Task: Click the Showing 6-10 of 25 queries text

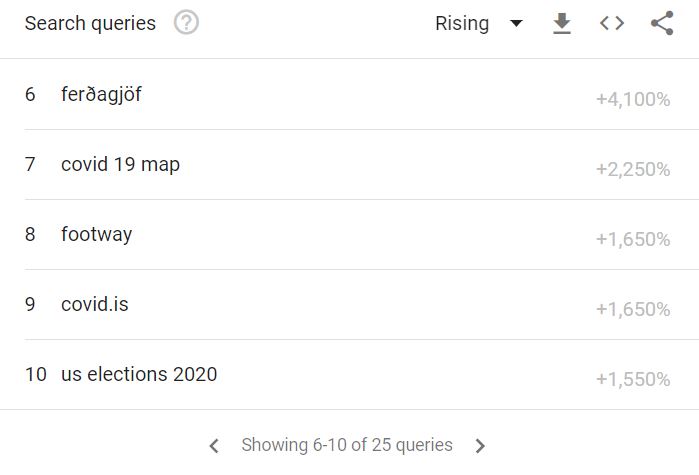Action: pos(347,445)
